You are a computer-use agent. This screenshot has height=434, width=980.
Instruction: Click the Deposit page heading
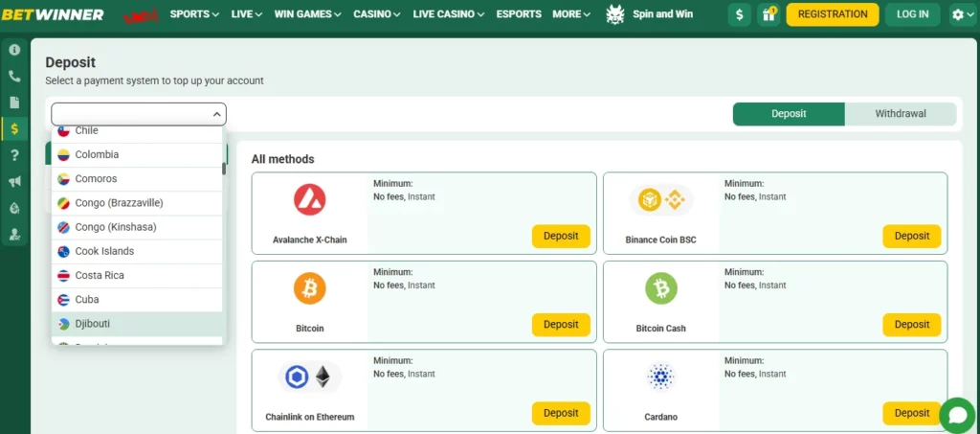[x=71, y=62]
